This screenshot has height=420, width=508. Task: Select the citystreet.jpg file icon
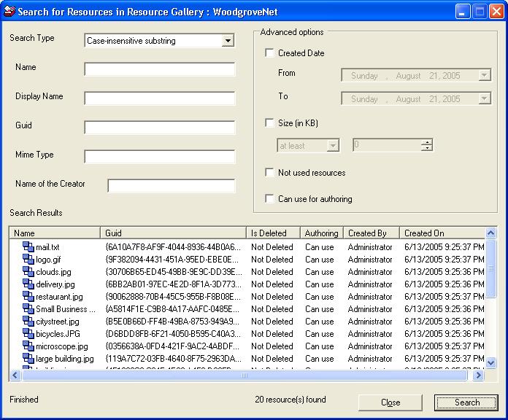[28, 322]
